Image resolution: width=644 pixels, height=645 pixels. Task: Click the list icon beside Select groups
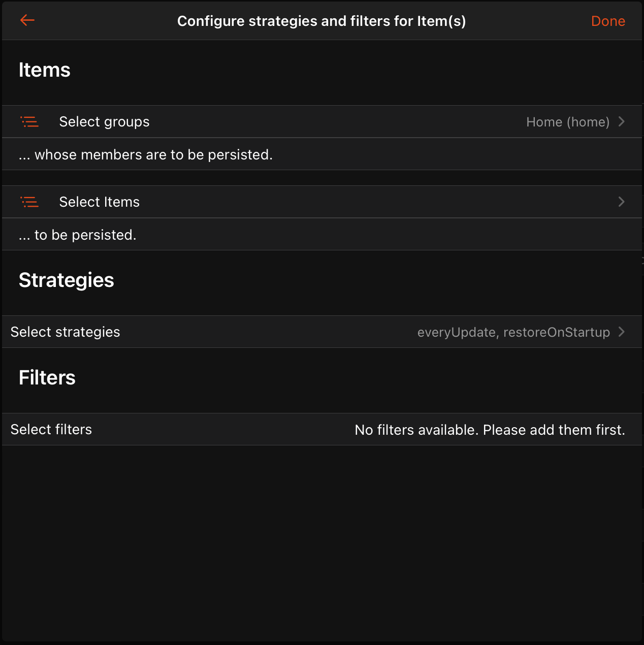29,122
